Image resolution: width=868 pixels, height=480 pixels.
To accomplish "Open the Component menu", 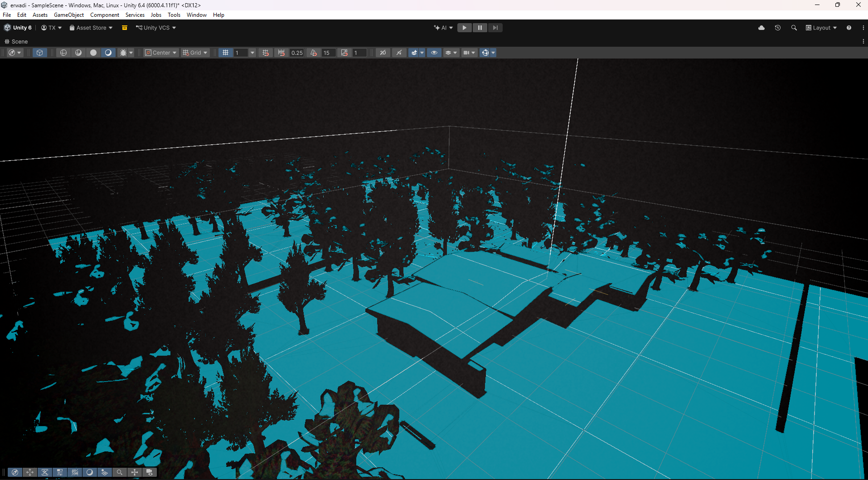I will [105, 15].
